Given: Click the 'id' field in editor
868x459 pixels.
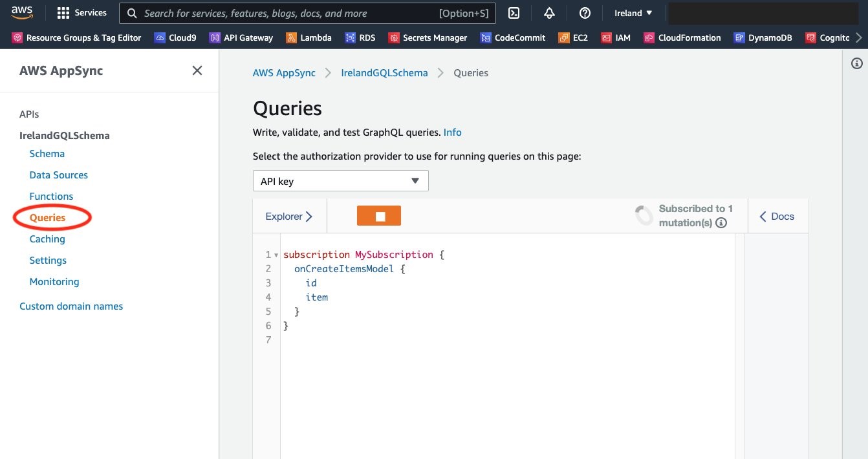Looking at the screenshot, I should [311, 283].
